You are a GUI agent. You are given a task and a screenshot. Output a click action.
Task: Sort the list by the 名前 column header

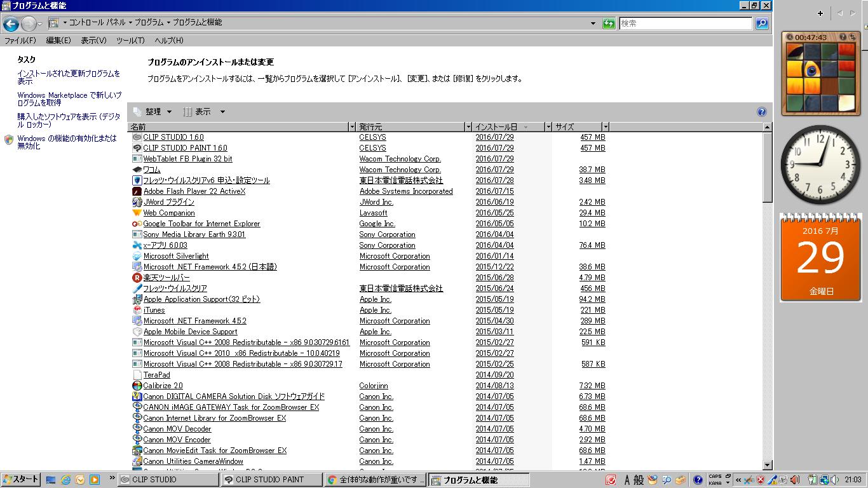click(238, 127)
